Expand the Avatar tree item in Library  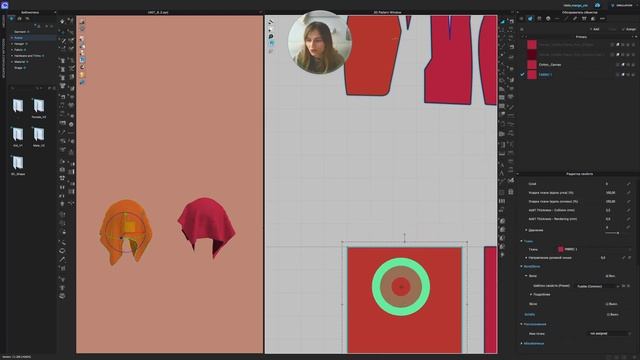[12, 38]
